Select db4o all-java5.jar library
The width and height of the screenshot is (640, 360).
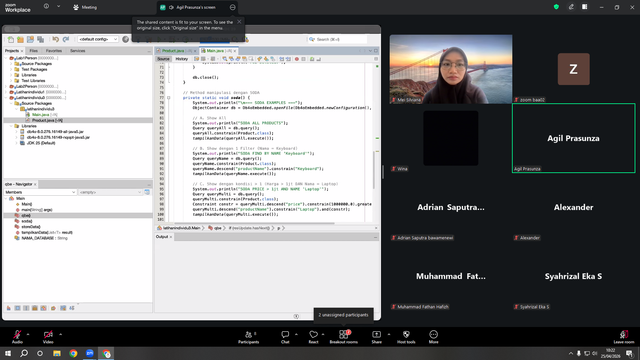tap(55, 132)
